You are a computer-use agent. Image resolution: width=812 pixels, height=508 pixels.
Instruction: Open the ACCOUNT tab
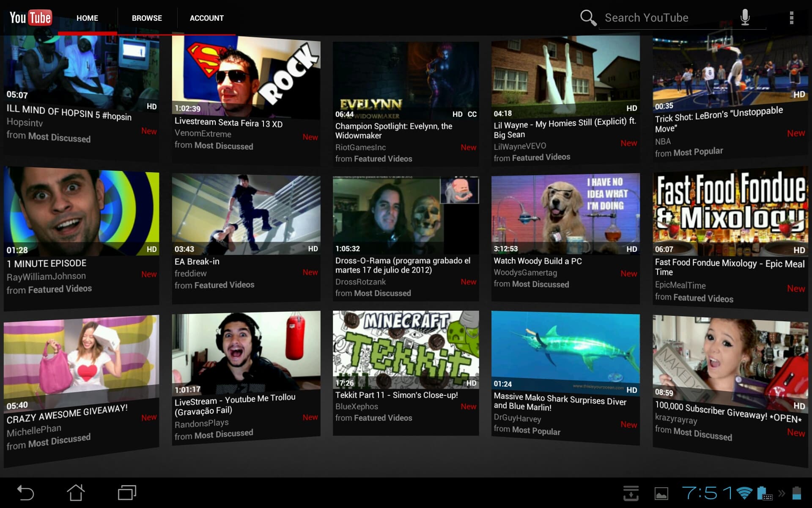point(206,18)
